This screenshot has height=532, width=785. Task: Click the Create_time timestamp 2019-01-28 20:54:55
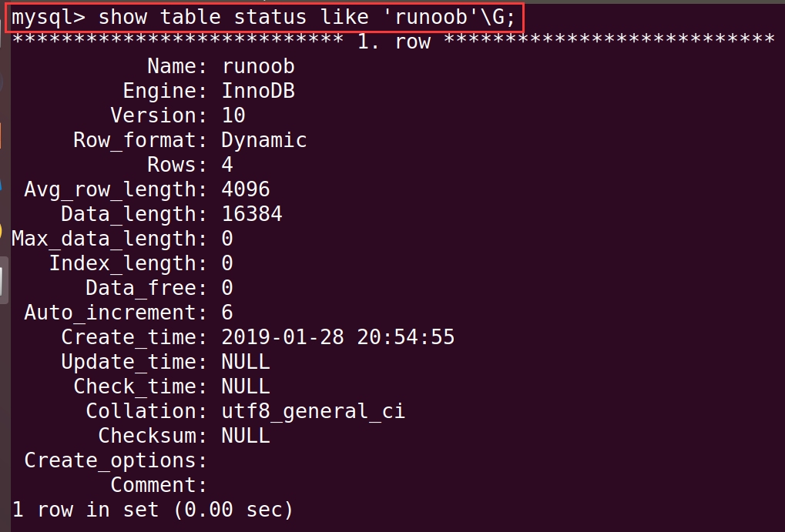pos(337,337)
